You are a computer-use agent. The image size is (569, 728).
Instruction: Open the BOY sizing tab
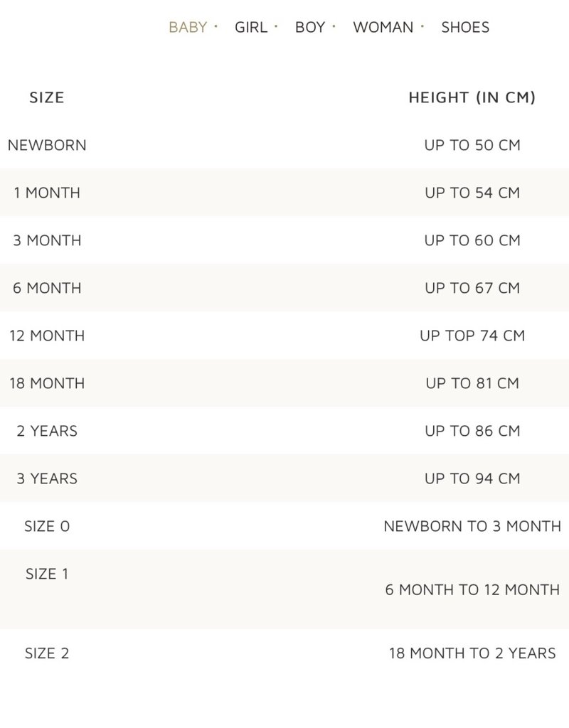(x=309, y=27)
